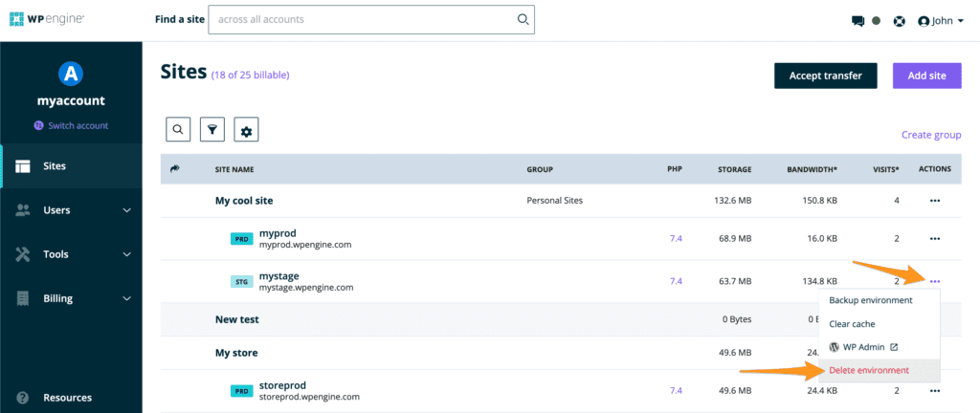
Task: Choose Backup environment in context menu
Action: click(870, 300)
